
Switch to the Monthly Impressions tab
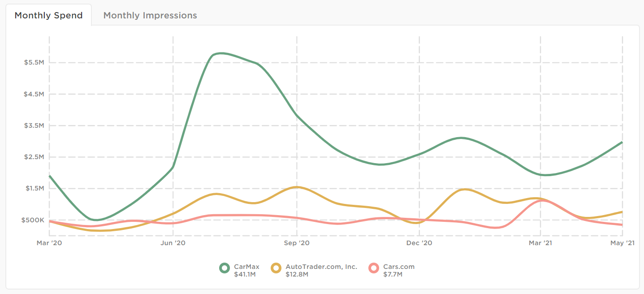(x=150, y=15)
